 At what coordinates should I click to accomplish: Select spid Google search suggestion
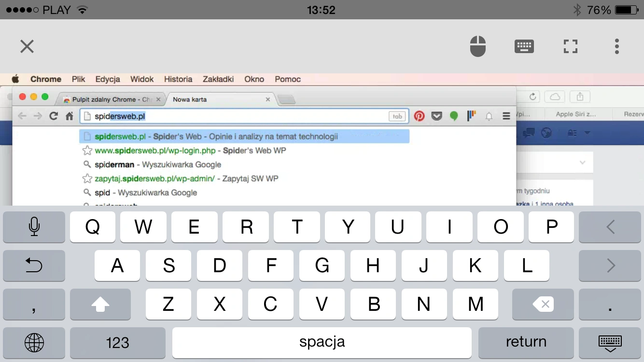244,193
